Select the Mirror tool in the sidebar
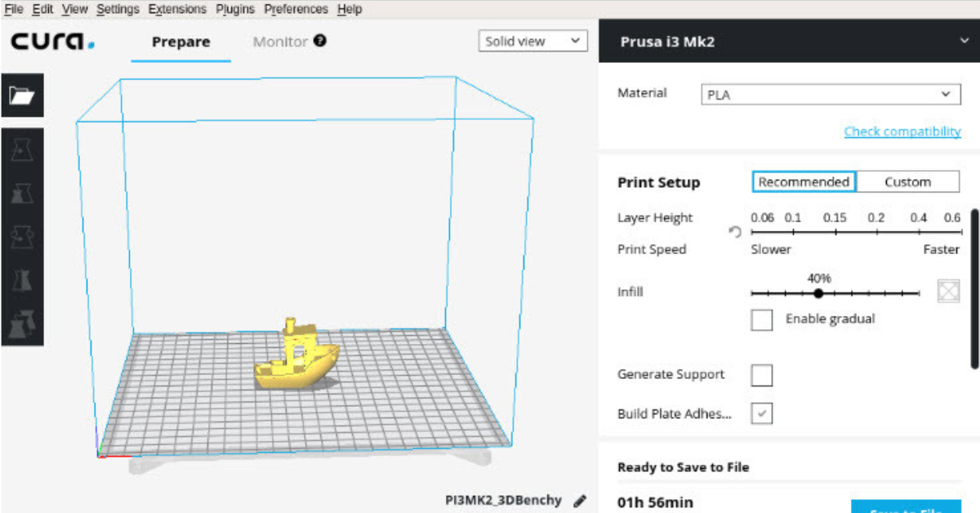 22,280
